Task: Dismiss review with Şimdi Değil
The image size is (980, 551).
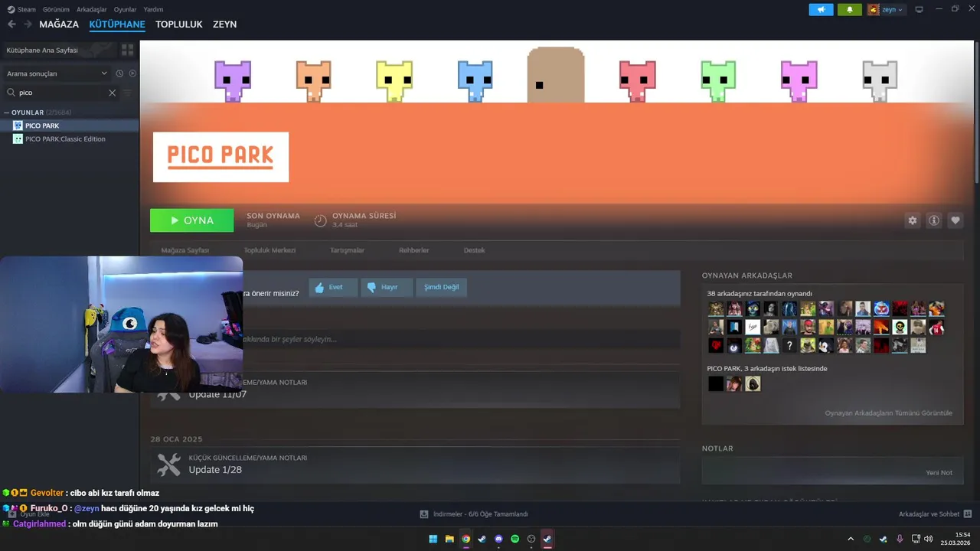Action: coord(441,287)
